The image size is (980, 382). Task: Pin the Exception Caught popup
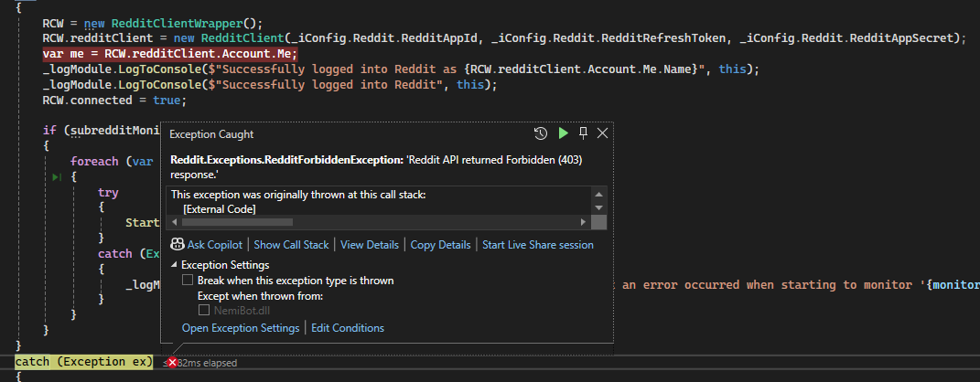tap(583, 133)
